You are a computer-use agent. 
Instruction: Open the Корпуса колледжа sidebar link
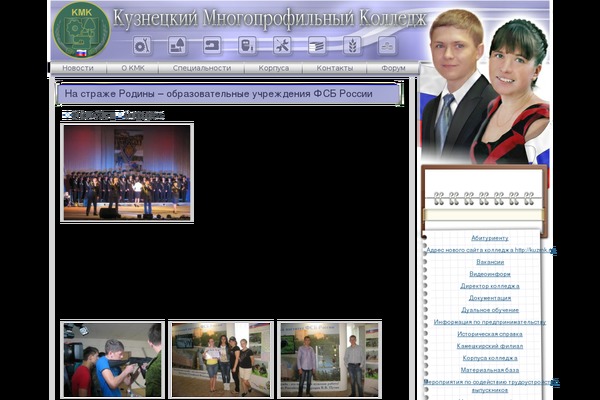pos(490,358)
